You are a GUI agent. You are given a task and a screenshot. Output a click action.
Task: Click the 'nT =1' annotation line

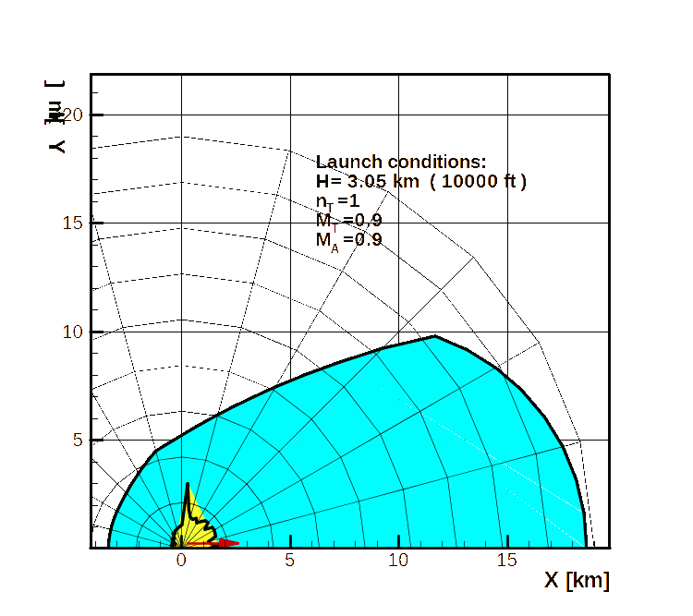pos(337,202)
